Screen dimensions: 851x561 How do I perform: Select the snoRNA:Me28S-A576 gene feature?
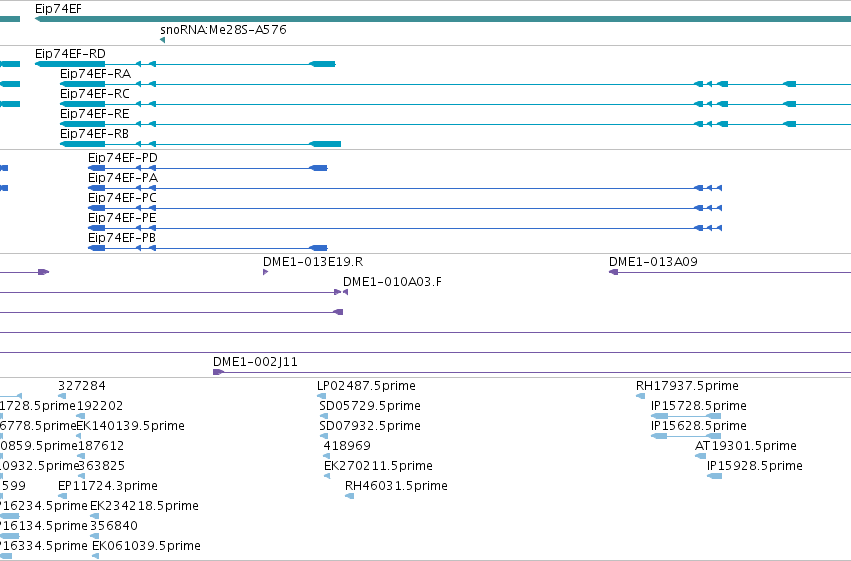(162, 40)
